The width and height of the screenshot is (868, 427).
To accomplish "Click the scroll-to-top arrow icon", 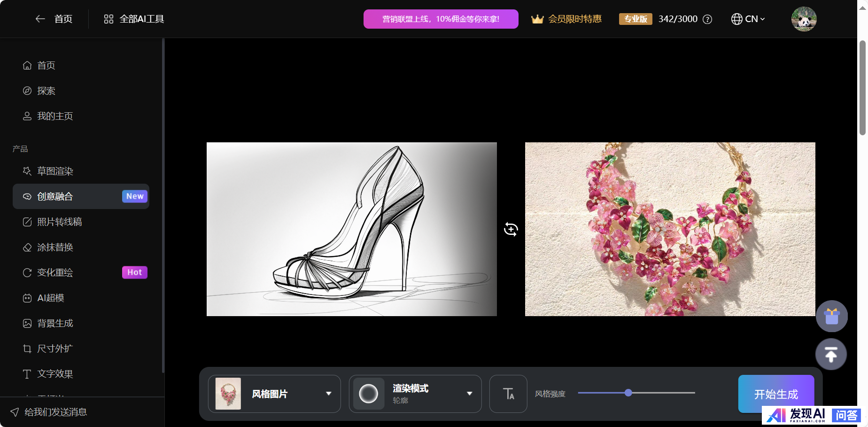I will [x=831, y=354].
